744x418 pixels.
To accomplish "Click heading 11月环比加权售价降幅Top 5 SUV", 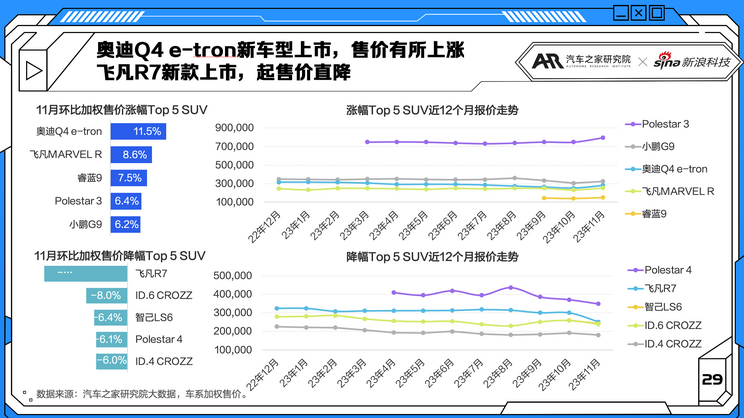I will [x=120, y=256].
